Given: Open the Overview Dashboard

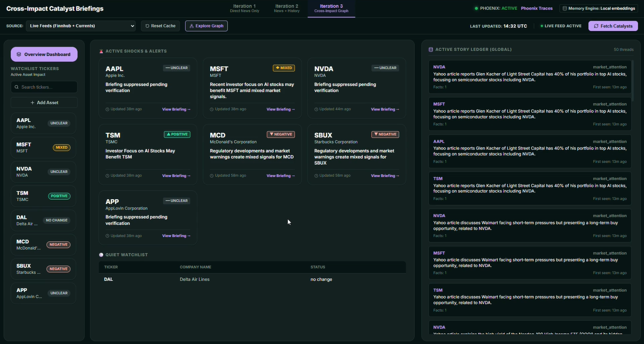Looking at the screenshot, I should click(x=44, y=54).
